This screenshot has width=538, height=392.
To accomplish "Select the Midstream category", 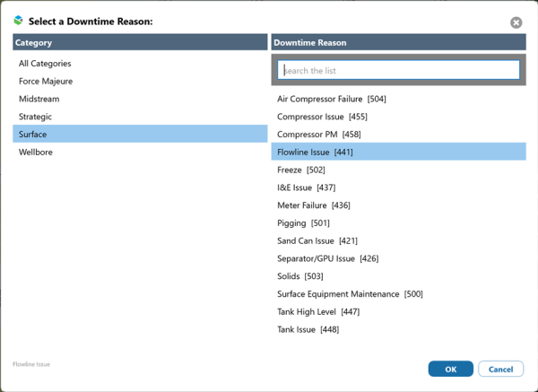I will pos(39,99).
